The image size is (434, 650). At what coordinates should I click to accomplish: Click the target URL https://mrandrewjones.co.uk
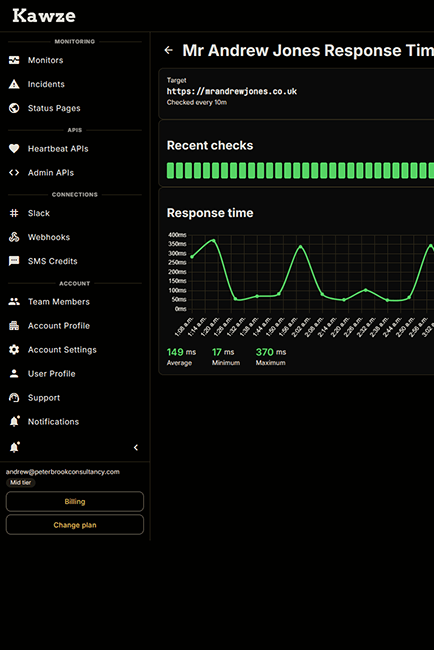[x=232, y=91]
